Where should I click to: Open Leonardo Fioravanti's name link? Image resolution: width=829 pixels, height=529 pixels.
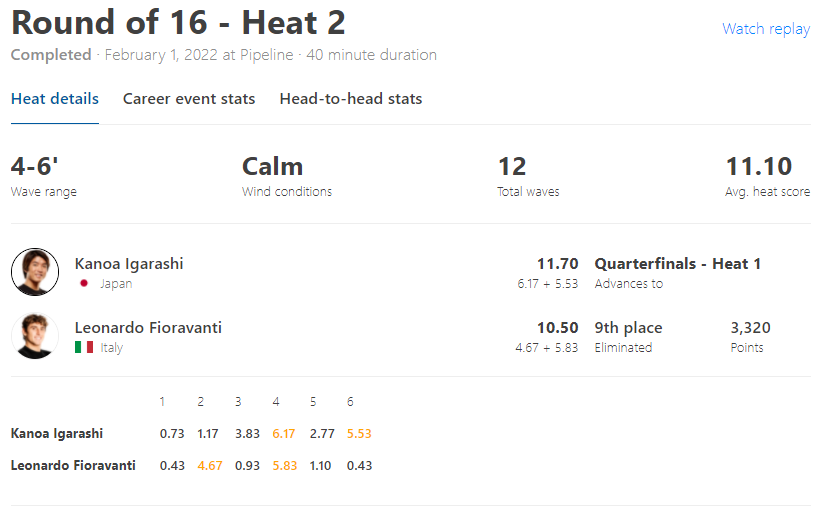coord(148,328)
